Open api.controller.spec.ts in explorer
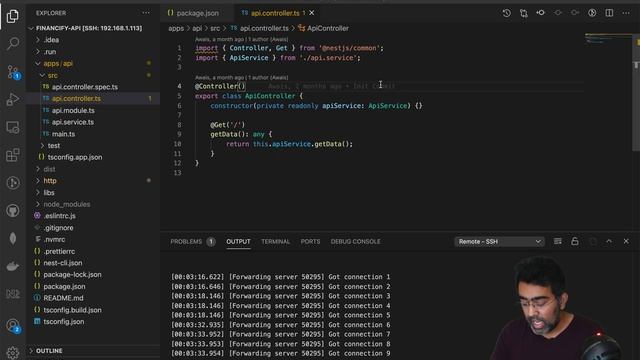Image resolution: width=640 pixels, height=360 pixels. (84, 87)
